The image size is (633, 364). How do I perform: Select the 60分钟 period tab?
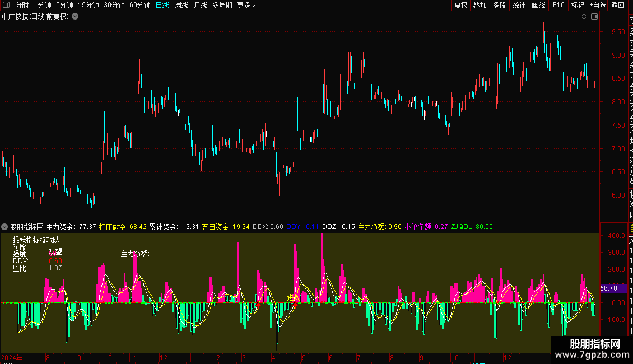(139, 6)
